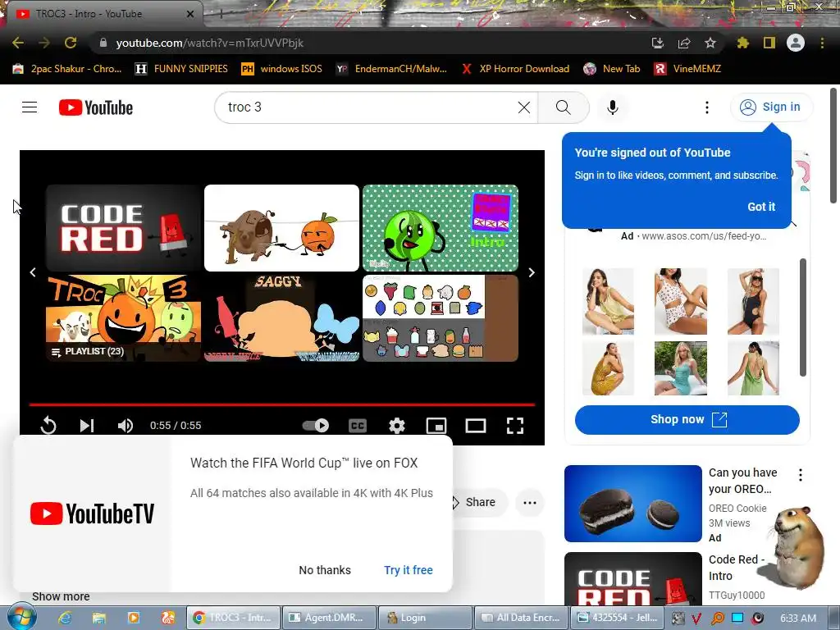The image size is (840, 630).
Task: Click the browser back arrow
Action: pyautogui.click(x=18, y=43)
